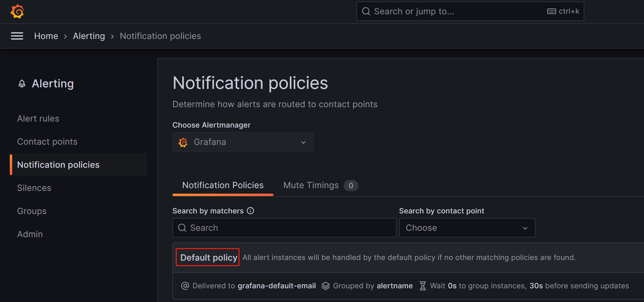Click the layers icon before Grouped by

[x=326, y=286]
